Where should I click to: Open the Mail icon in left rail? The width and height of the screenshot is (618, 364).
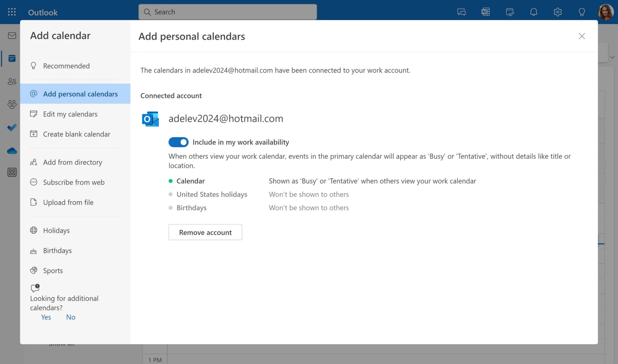pos(12,36)
